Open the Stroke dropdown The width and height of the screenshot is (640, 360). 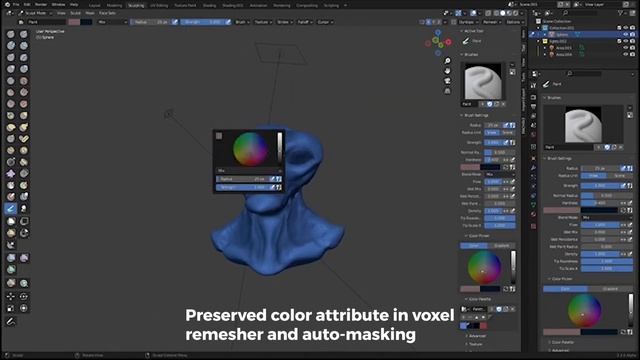click(284, 22)
